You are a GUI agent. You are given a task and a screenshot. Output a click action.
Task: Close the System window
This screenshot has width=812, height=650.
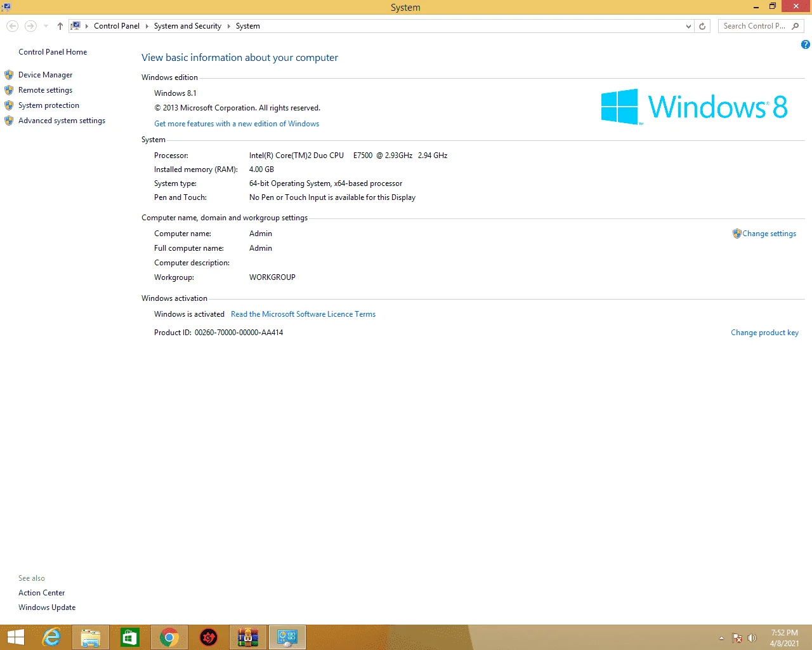pos(796,6)
